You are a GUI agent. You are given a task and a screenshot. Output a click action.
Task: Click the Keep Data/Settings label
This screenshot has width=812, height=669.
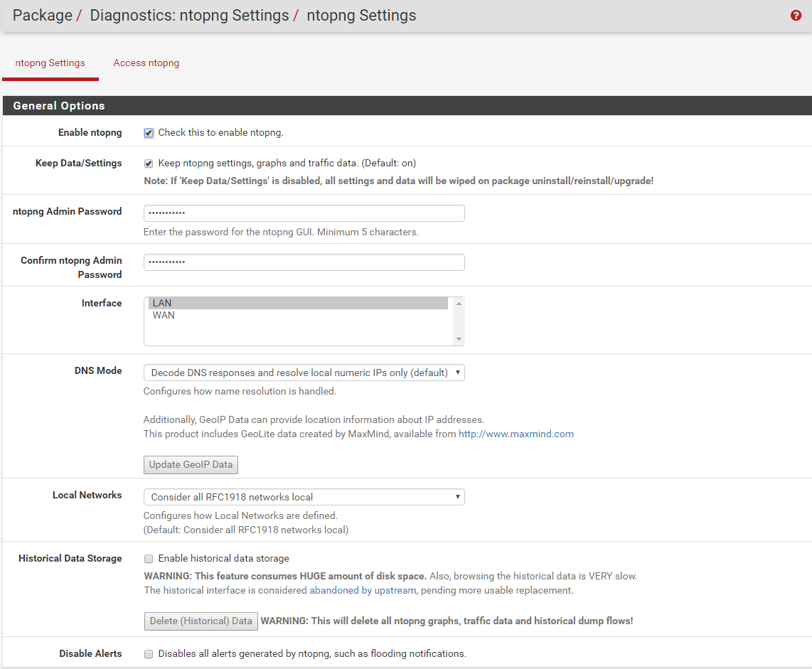[x=79, y=163]
